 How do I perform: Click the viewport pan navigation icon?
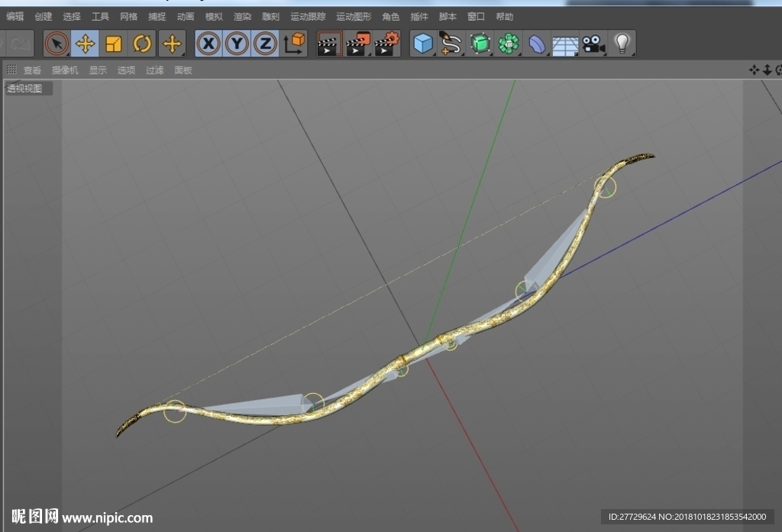[754, 69]
